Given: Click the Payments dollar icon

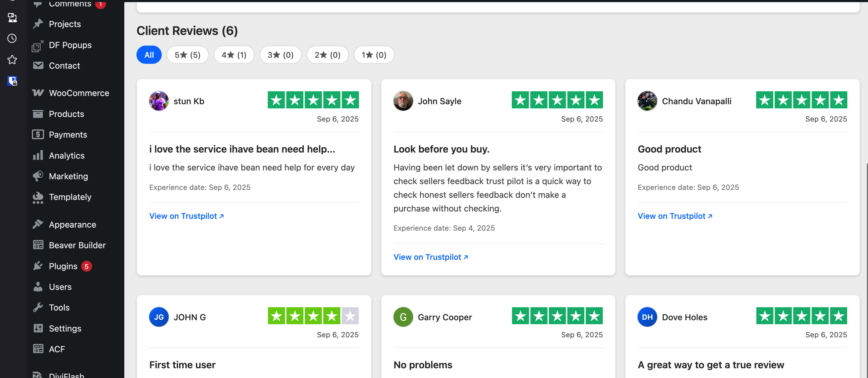Looking at the screenshot, I should (38, 134).
